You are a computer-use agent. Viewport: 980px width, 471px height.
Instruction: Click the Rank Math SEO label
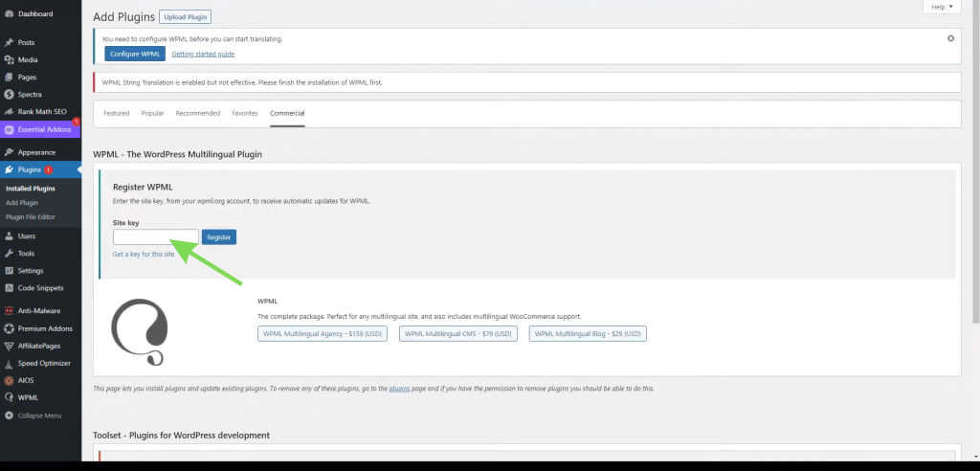pos(42,111)
